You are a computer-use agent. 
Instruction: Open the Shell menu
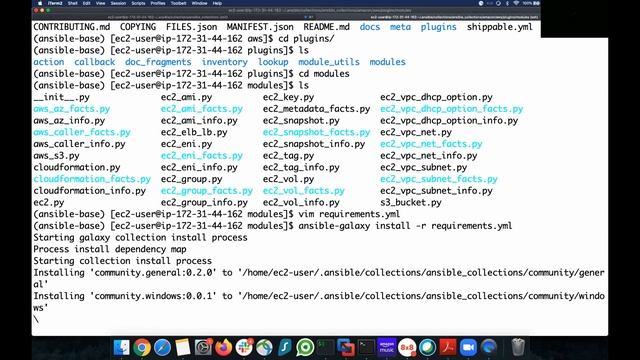click(73, 3)
